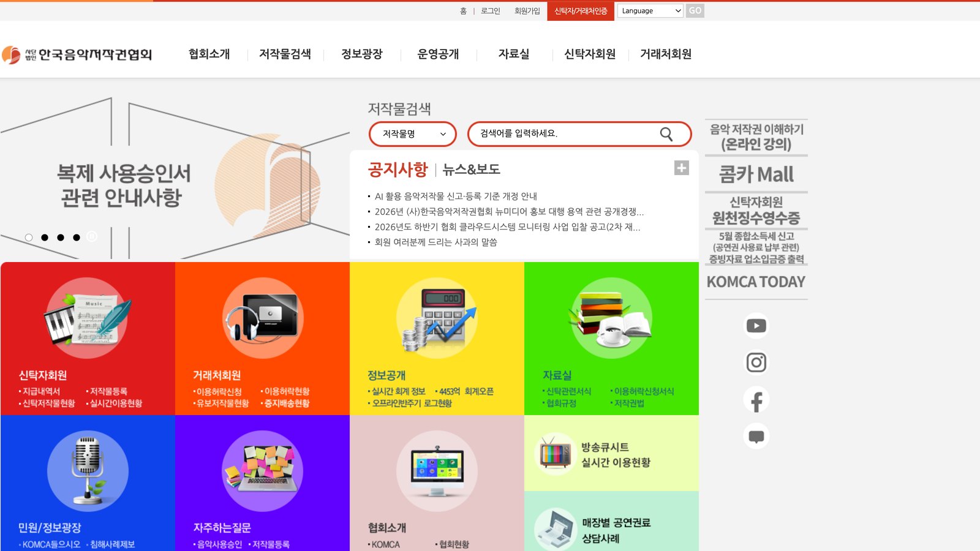Click the magnifier search icon

pyautogui.click(x=666, y=134)
